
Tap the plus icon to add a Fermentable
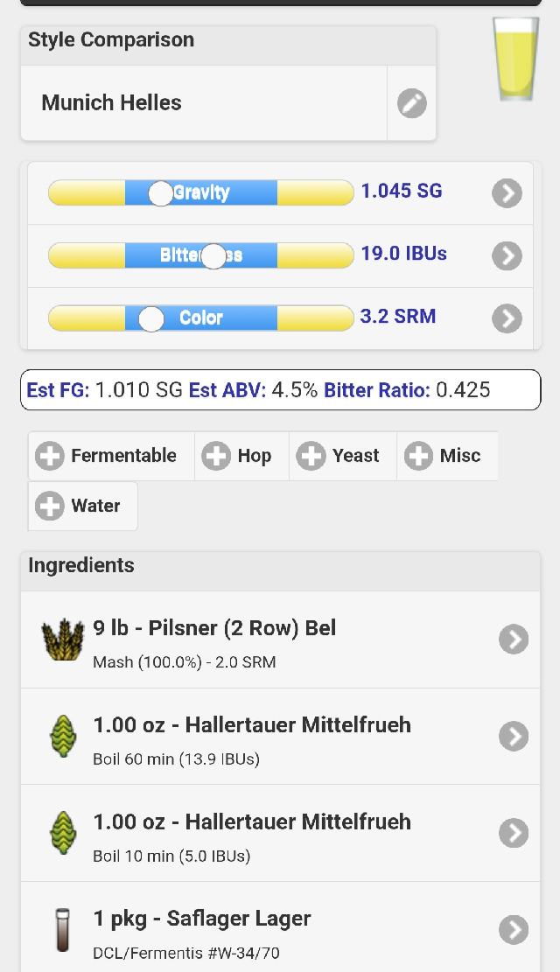(x=50, y=456)
